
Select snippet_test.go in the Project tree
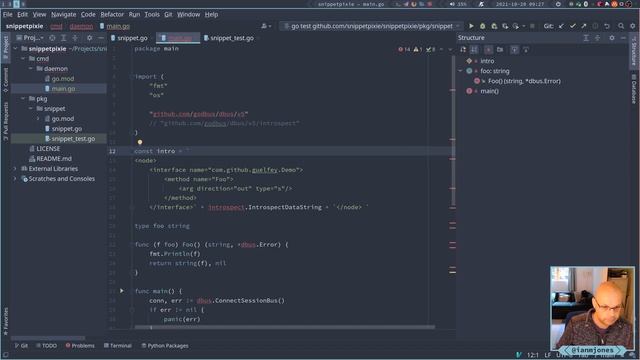[x=59, y=139]
